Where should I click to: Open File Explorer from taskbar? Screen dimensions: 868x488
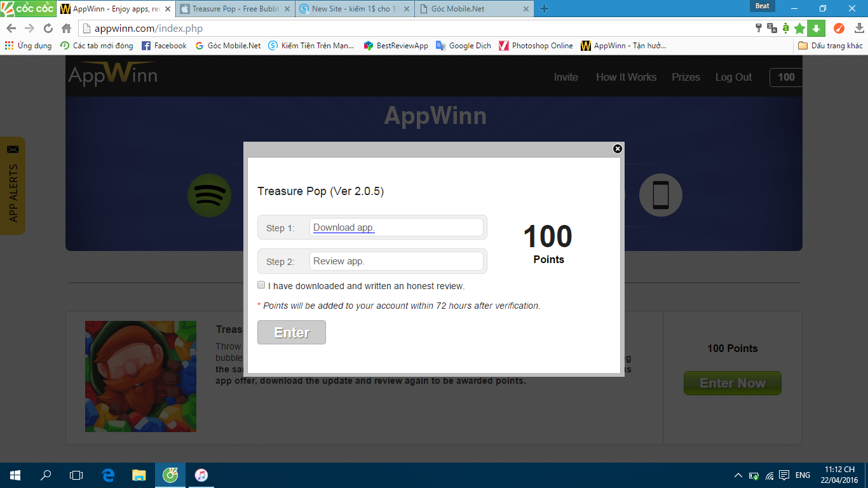[x=139, y=475]
